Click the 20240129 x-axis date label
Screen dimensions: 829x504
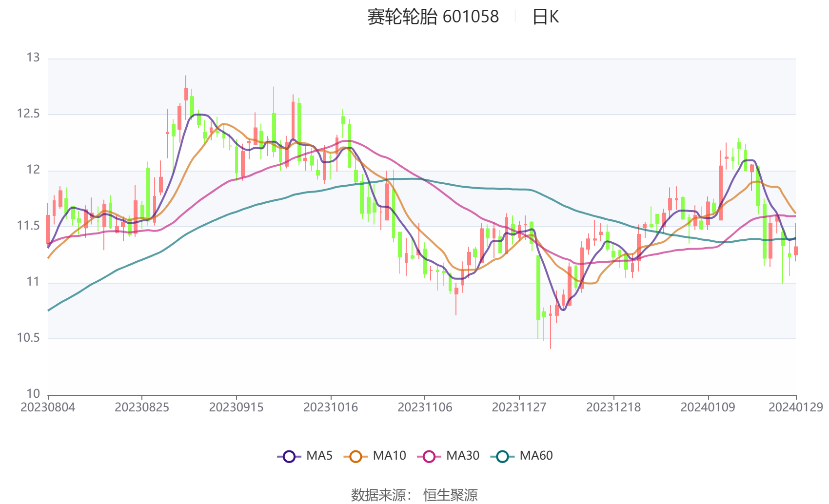[x=796, y=407]
